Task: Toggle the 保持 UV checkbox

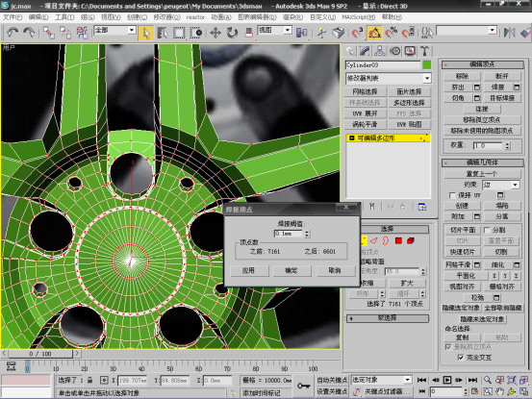Action: pyautogui.click(x=452, y=195)
